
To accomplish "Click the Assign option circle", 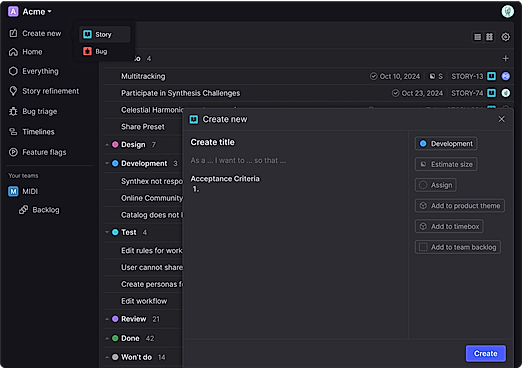I will pos(423,185).
